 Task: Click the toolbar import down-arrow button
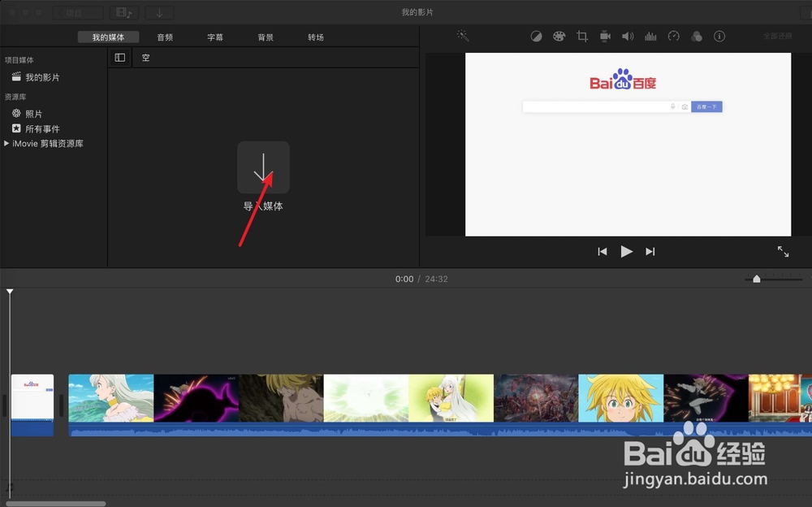point(159,13)
